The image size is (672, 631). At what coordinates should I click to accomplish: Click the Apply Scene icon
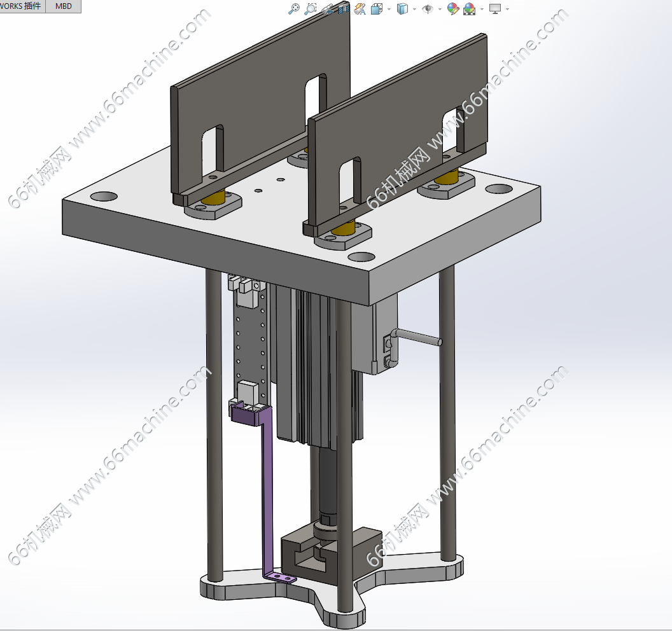coord(470,8)
